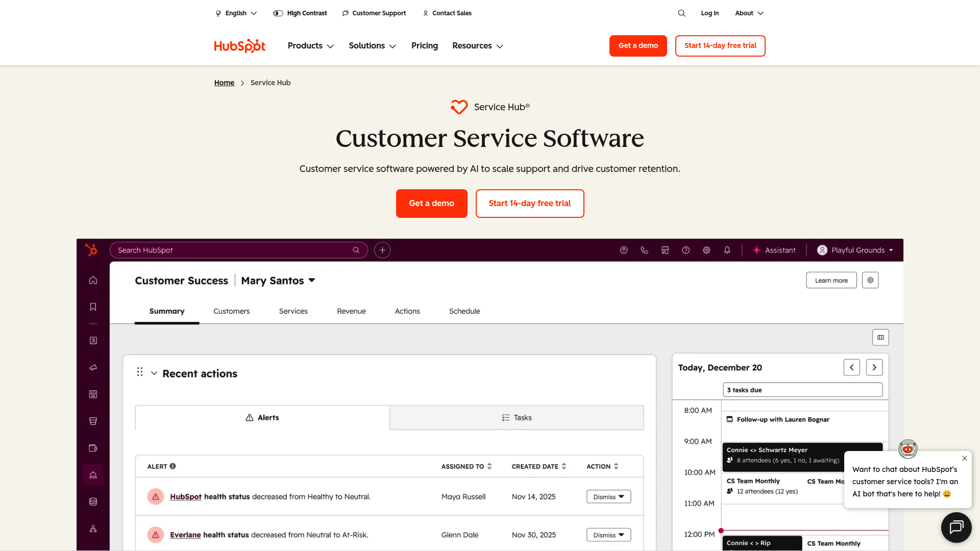Open the Dismiss dropdown for the HubSpot alert
Screen dimensions: 980x551
coord(608,496)
